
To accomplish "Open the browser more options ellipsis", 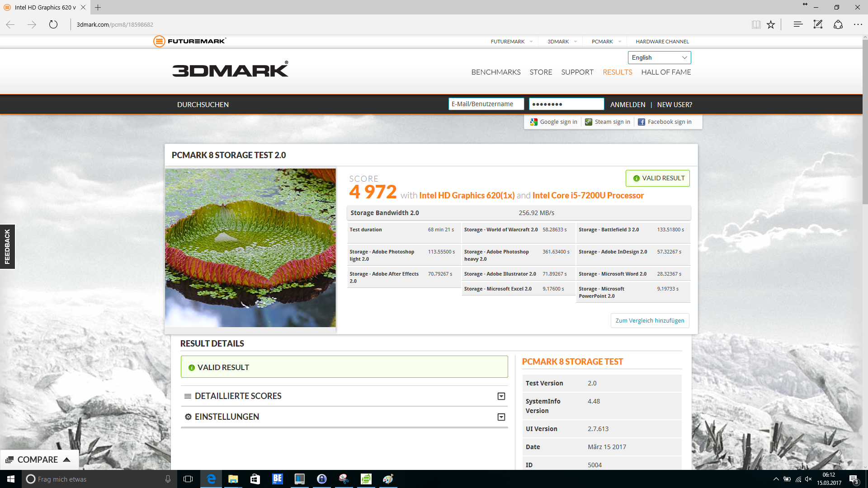I will [x=858, y=24].
